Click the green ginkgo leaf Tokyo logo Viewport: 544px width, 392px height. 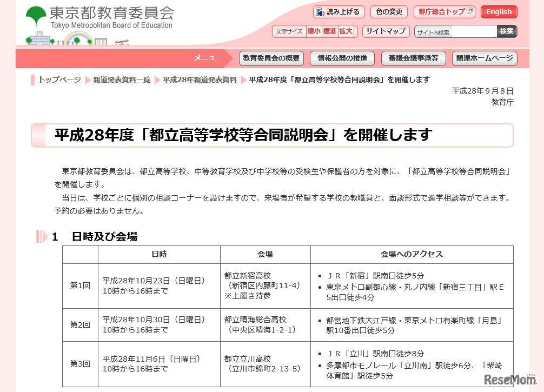click(x=36, y=16)
